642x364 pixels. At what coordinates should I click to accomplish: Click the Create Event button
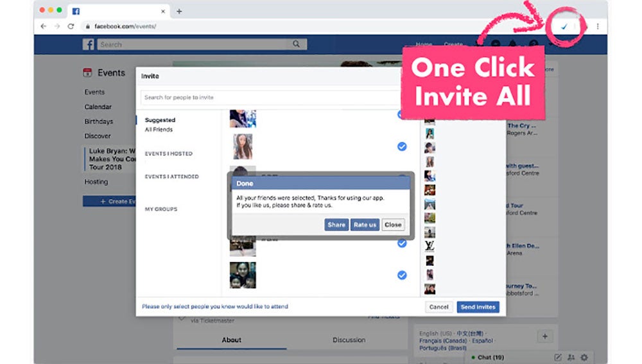[109, 202]
